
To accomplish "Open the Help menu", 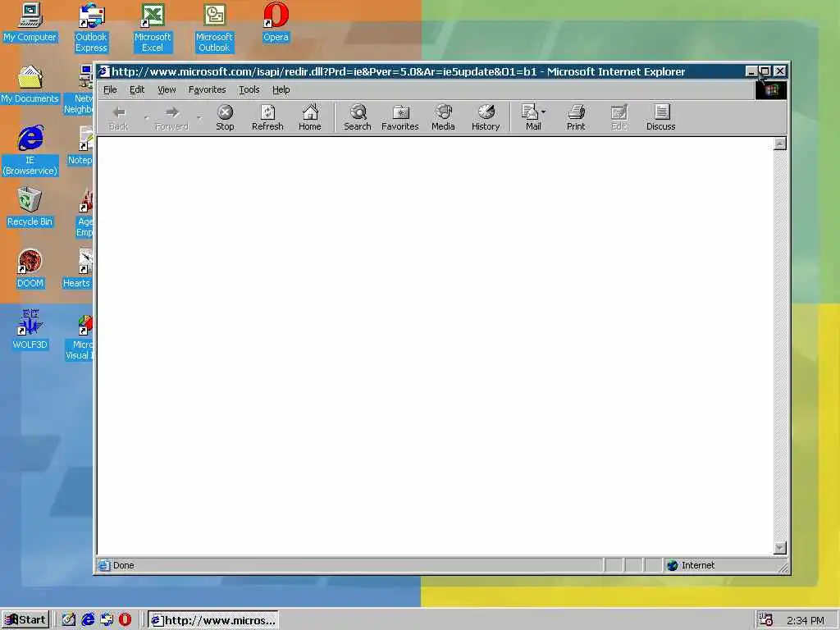I will (x=281, y=89).
